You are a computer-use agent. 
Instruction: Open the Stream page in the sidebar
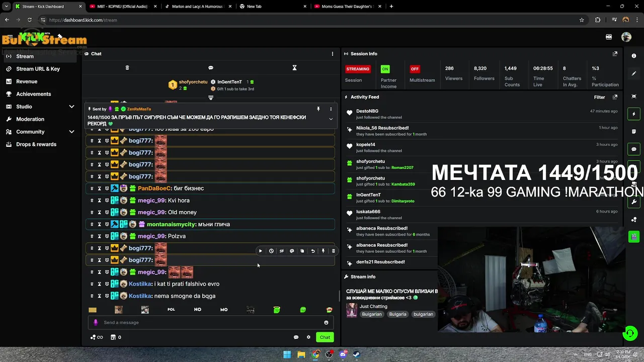pos(40,56)
